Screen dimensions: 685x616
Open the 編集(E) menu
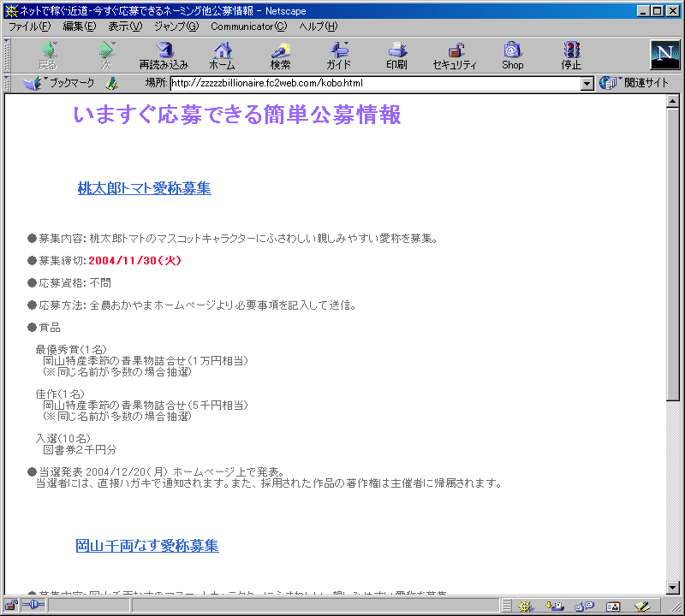pyautogui.click(x=80, y=27)
